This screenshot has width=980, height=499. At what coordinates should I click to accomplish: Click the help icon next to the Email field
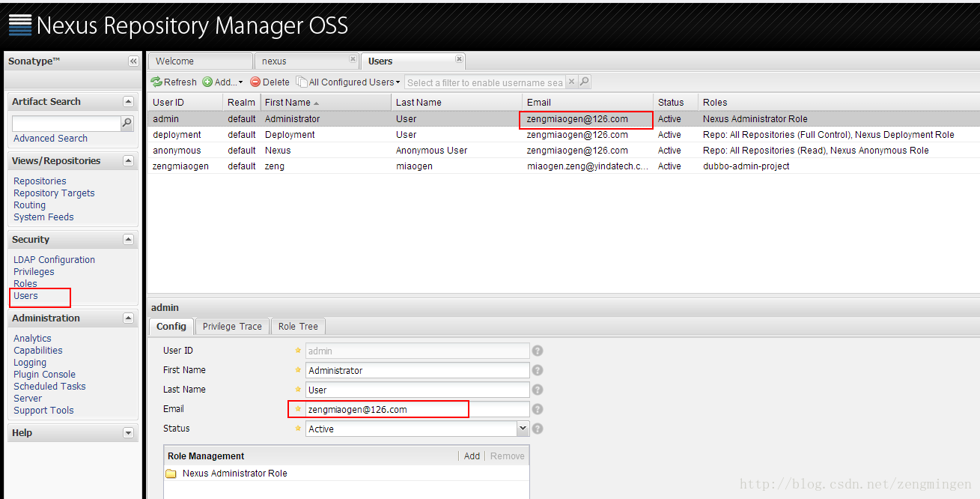pos(538,409)
